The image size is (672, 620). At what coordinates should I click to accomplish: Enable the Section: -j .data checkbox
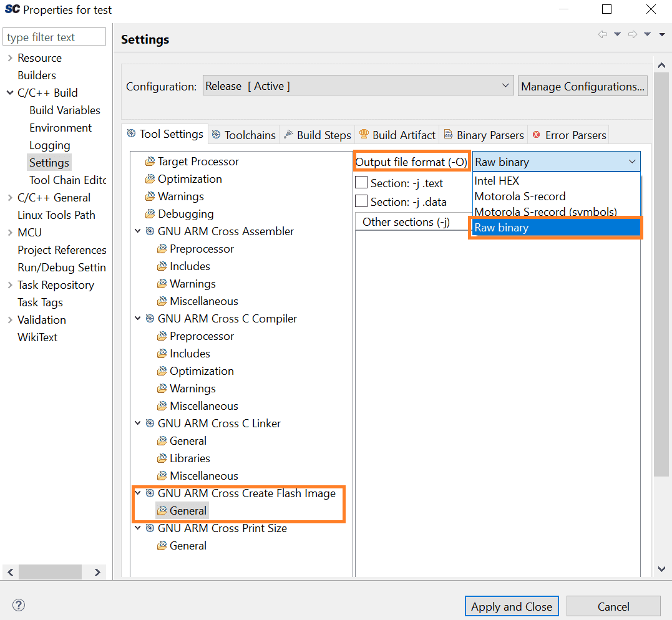(361, 201)
